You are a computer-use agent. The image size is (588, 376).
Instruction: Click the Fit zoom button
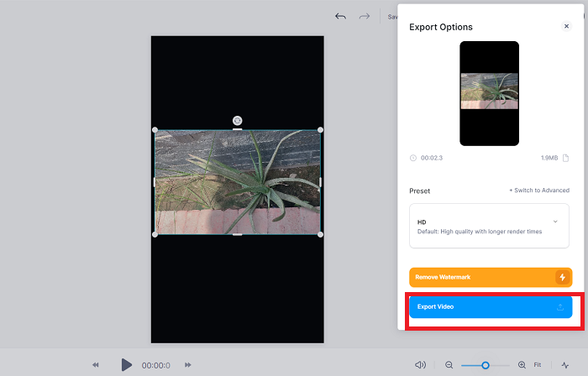[538, 365]
